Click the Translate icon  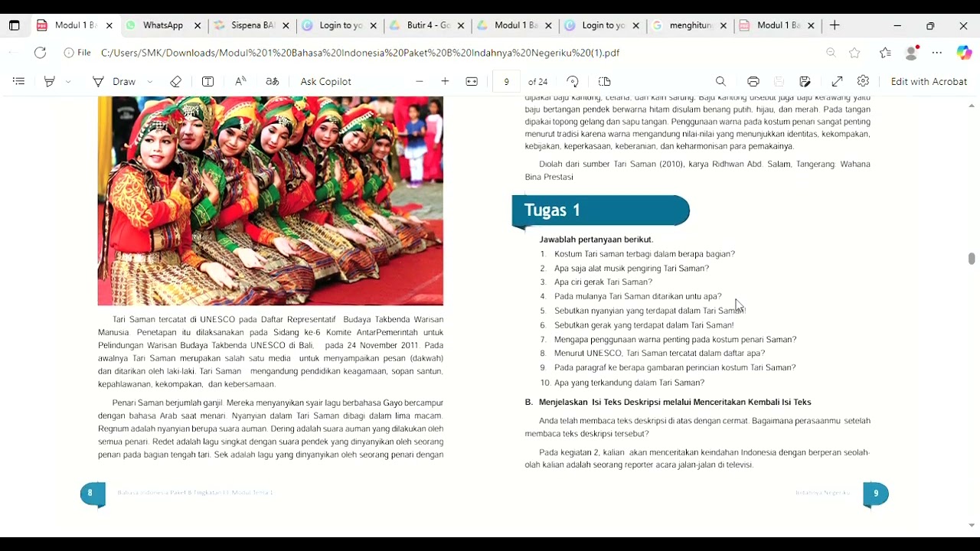[x=273, y=81]
